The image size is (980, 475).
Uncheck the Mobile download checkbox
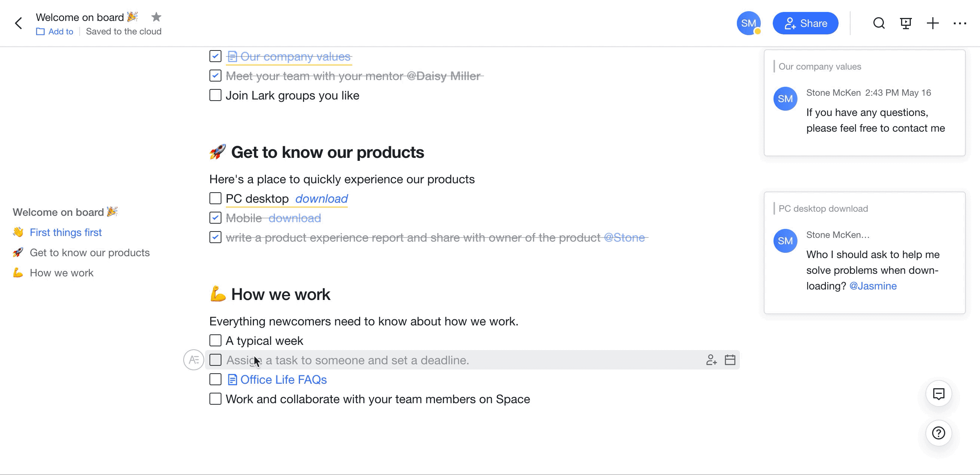[x=215, y=218]
